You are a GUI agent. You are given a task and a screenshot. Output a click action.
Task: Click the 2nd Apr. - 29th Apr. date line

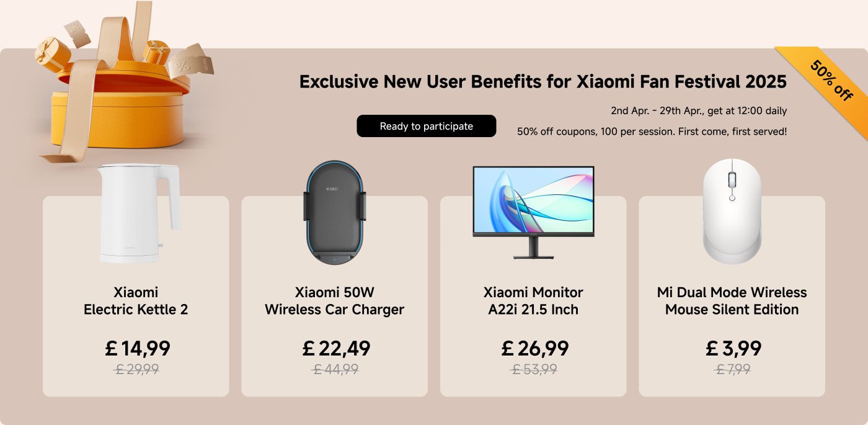pos(699,111)
